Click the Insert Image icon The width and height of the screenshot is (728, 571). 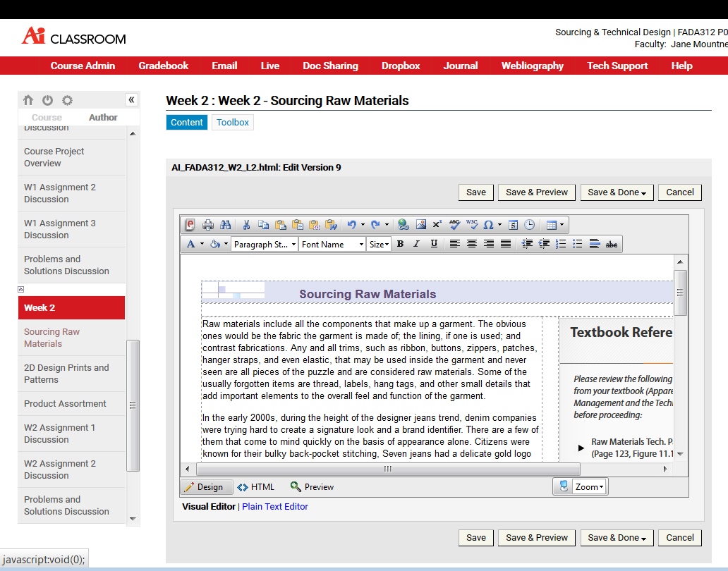tap(421, 225)
